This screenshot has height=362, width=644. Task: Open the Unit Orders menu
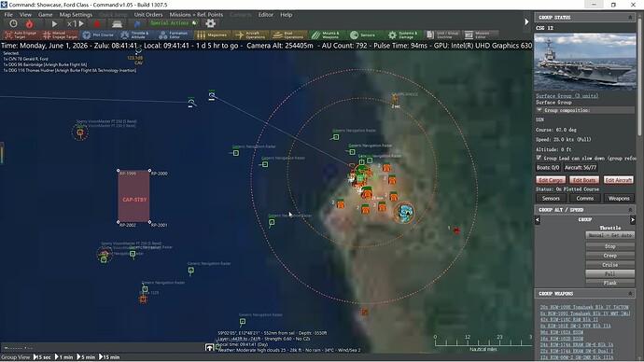148,14
